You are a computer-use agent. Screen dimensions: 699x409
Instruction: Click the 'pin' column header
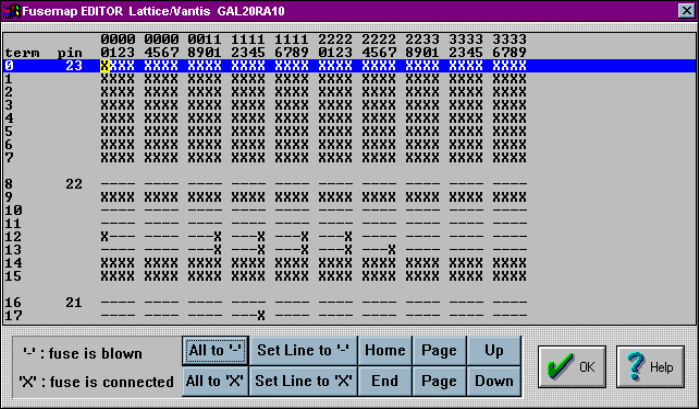70,54
